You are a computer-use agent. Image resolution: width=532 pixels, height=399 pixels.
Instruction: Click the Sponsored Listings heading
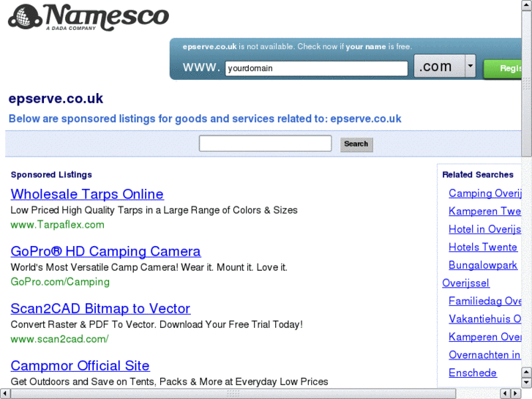[x=51, y=174]
